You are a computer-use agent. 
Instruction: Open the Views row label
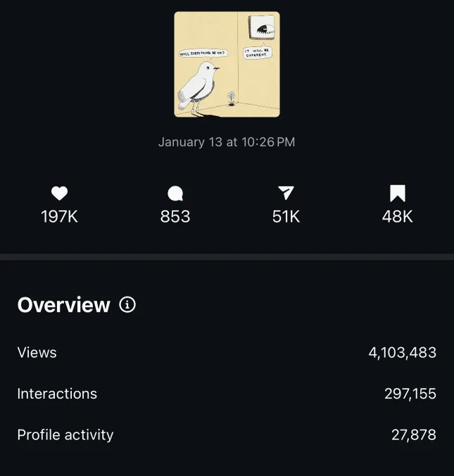pyautogui.click(x=37, y=353)
